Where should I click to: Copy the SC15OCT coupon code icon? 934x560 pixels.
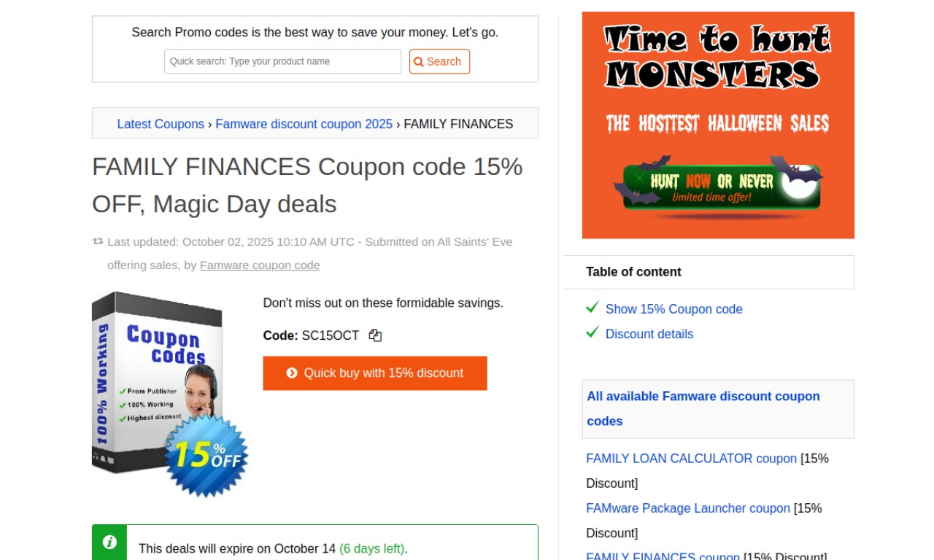[375, 335]
